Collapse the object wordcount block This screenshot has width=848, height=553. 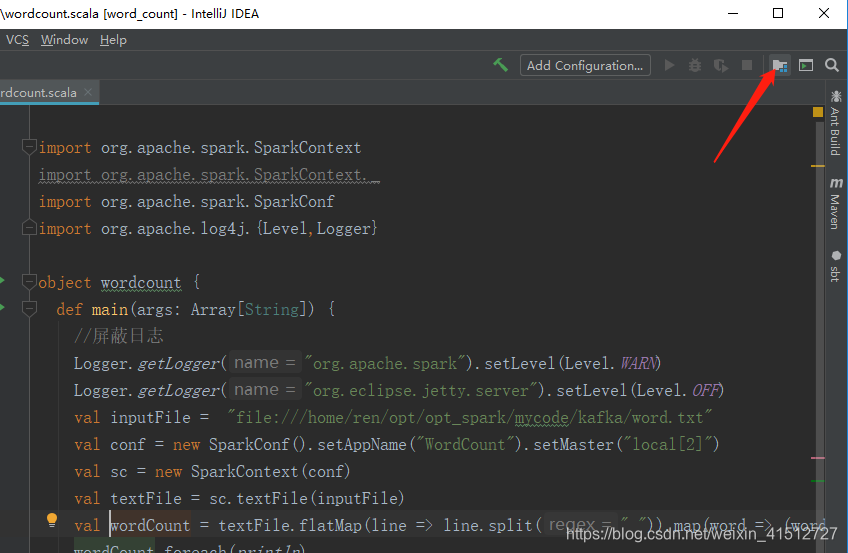pyautogui.click(x=29, y=282)
